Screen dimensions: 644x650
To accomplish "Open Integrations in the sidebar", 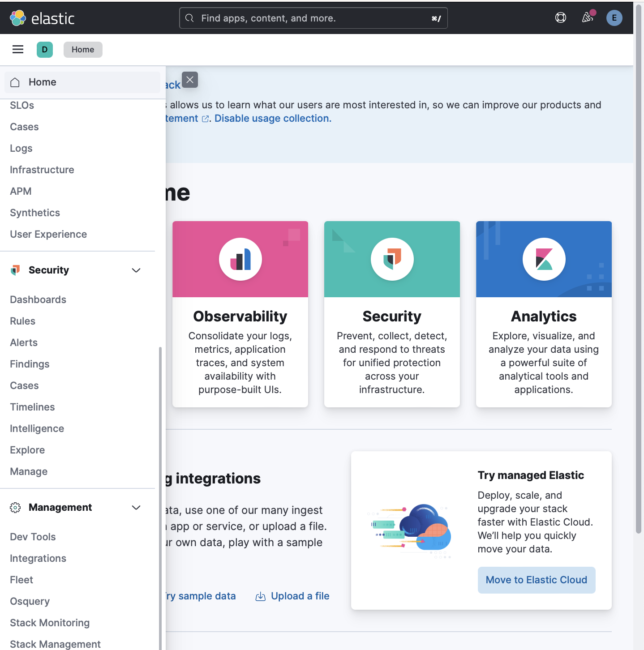I will click(x=38, y=559).
